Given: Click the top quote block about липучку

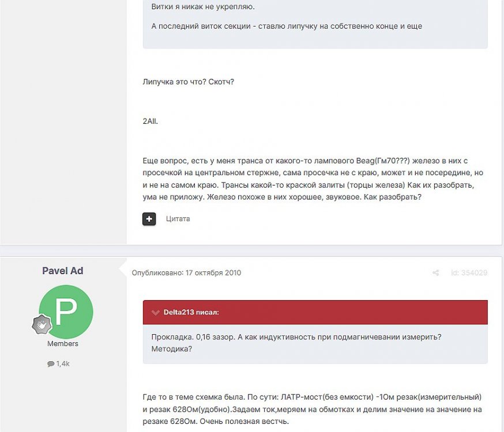Looking at the screenshot, I should pos(315,23).
